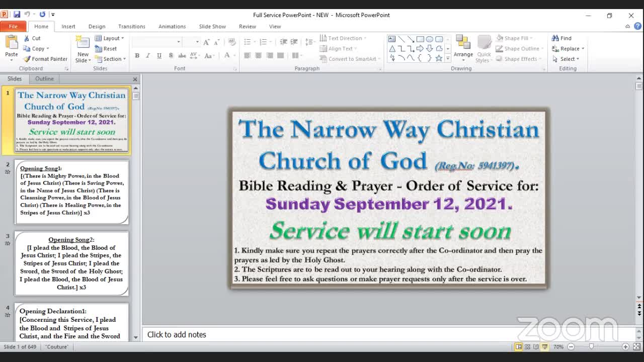This screenshot has width=644, height=362.
Task: Switch to the Outline pane tab
Action: [x=44, y=78]
